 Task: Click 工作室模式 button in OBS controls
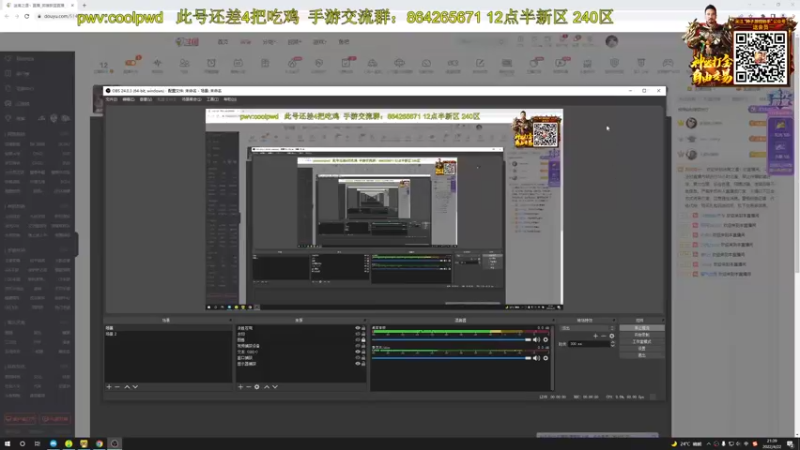click(642, 341)
